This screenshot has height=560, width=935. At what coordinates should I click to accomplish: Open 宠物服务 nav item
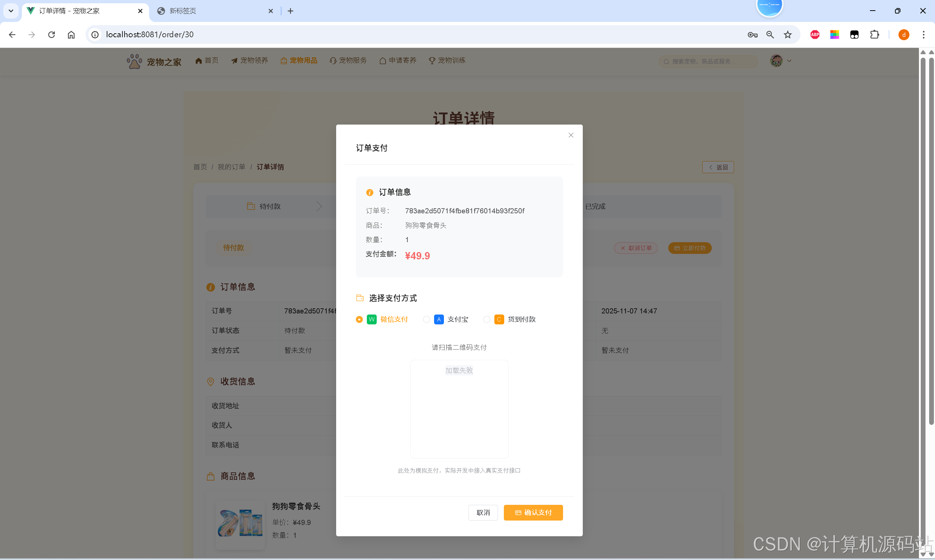click(348, 60)
